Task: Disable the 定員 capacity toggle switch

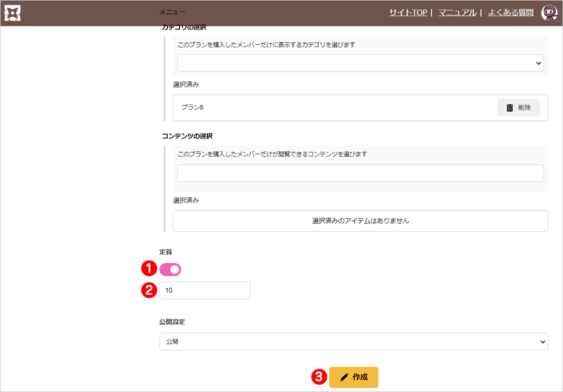Action: [171, 270]
